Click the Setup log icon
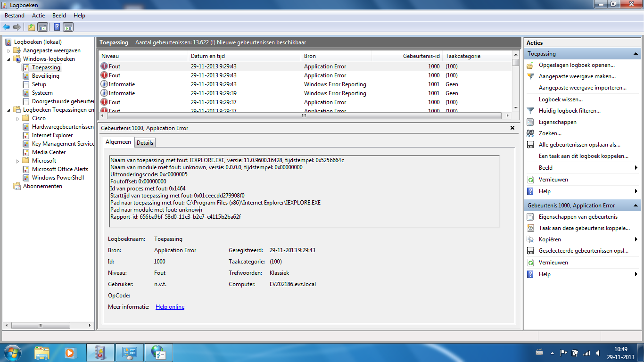Screen dimensions: 644x362 (x=26, y=84)
